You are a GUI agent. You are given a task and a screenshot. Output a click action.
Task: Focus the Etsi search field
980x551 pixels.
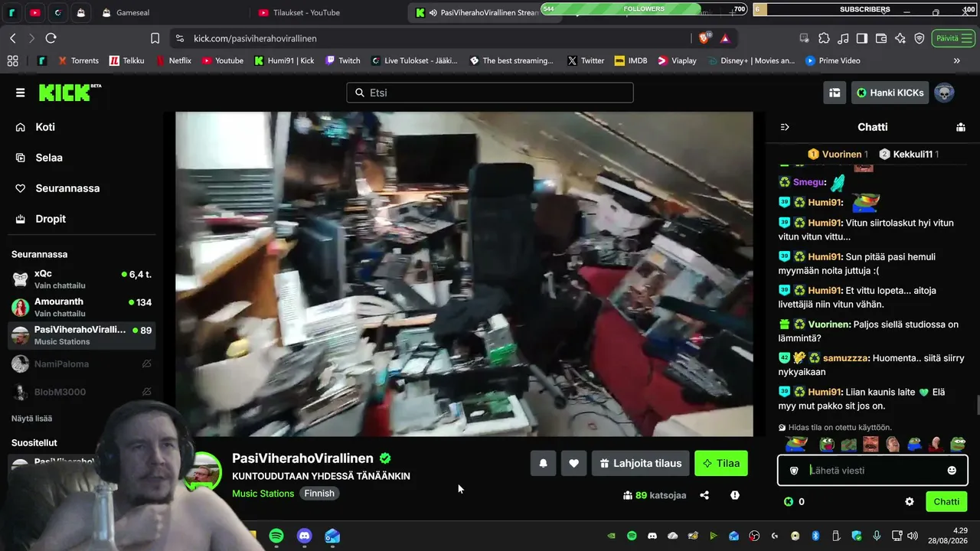point(490,93)
